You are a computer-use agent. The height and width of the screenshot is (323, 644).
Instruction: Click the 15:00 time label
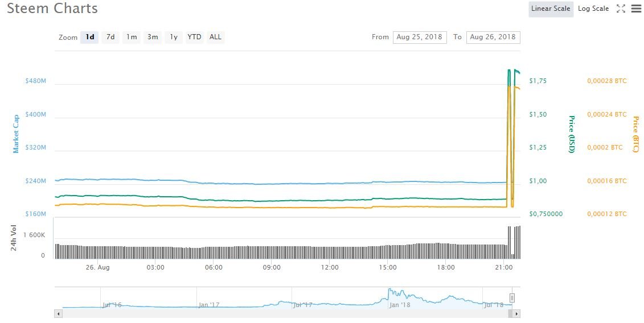click(388, 267)
